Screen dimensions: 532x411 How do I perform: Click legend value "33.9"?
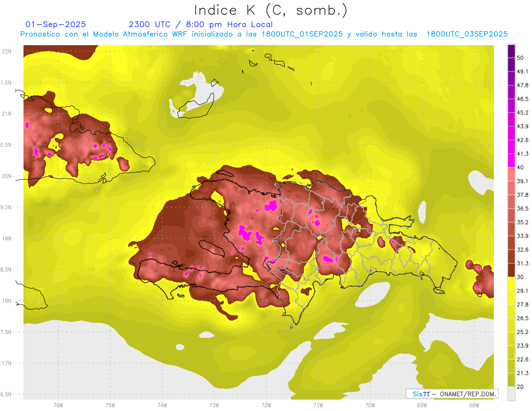click(x=523, y=236)
